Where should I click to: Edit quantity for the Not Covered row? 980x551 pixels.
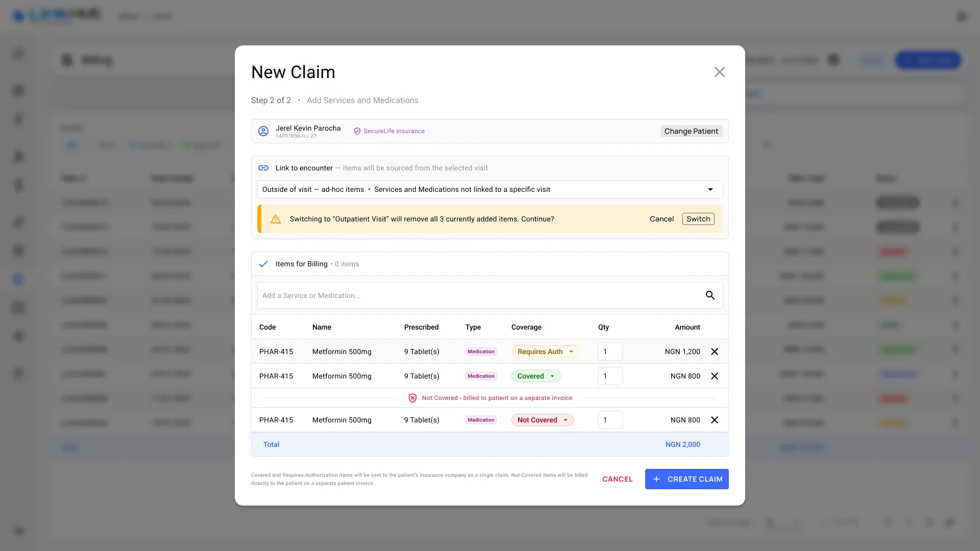pyautogui.click(x=610, y=420)
